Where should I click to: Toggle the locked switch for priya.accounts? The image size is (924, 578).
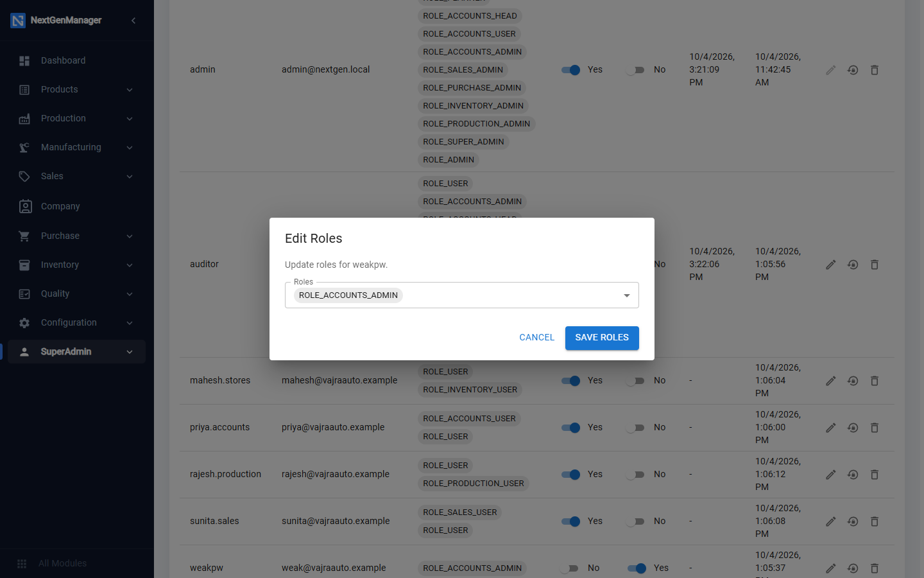635,428
